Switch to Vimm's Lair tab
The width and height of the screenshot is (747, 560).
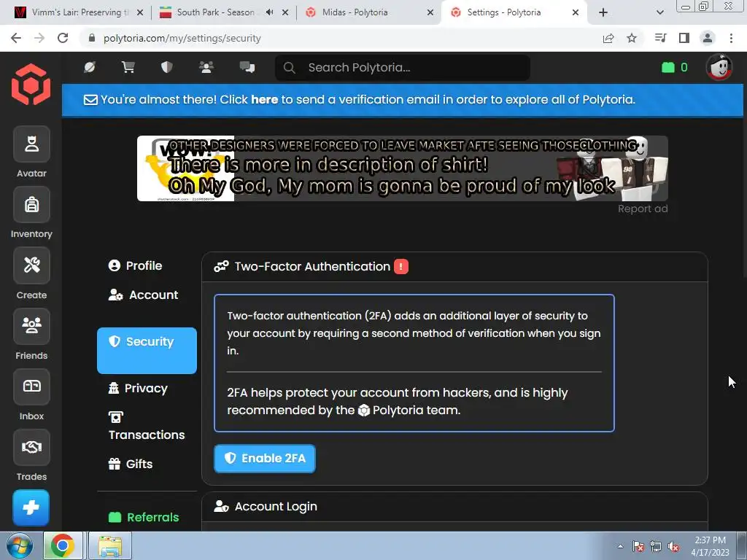point(79,12)
